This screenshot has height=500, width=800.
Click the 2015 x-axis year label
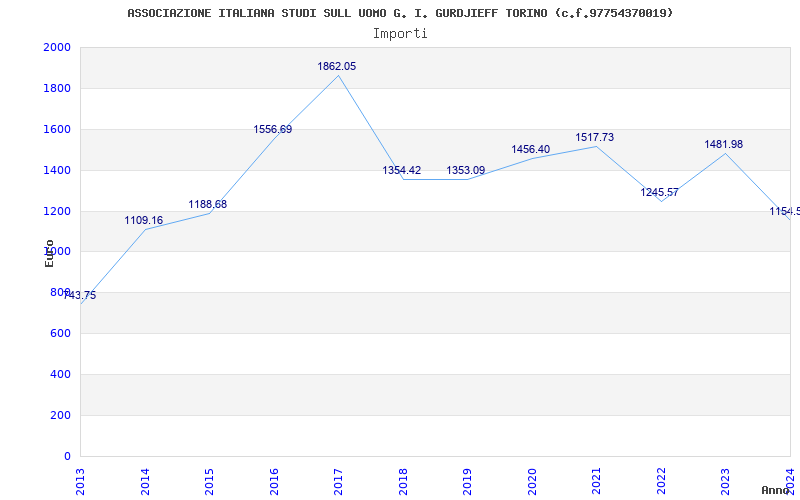tap(210, 481)
